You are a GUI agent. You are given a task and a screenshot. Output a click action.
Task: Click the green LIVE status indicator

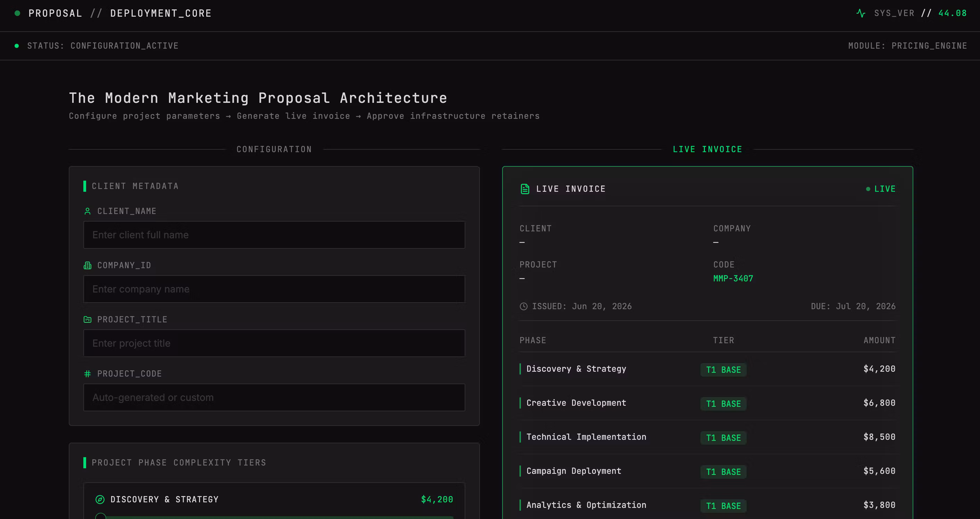tap(880, 189)
